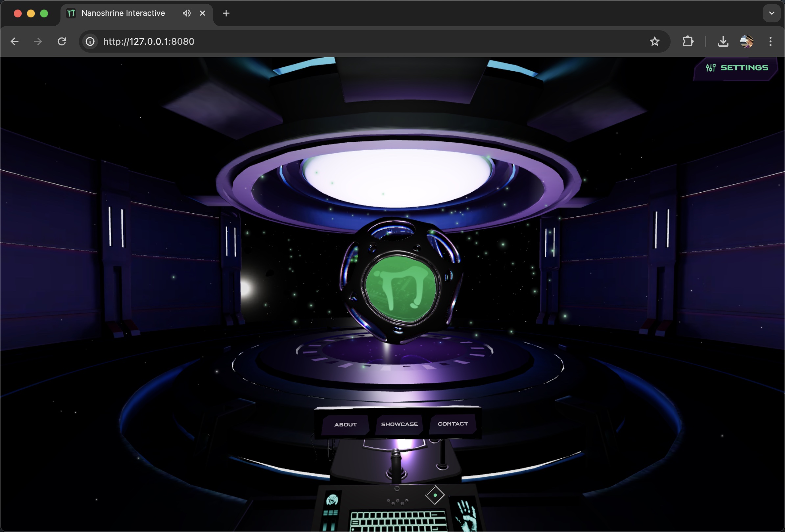Reload the page
Image resolution: width=785 pixels, height=532 pixels.
[x=62, y=41]
